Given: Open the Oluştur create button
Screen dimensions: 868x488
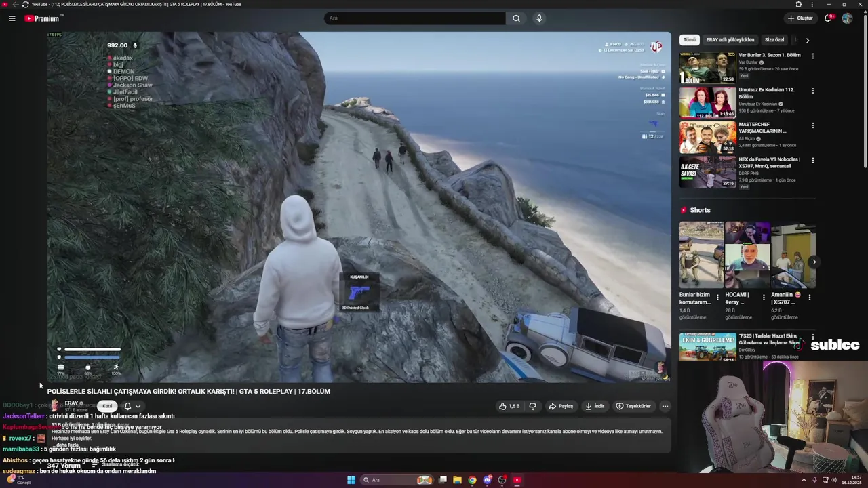Looking at the screenshot, I should 800,18.
